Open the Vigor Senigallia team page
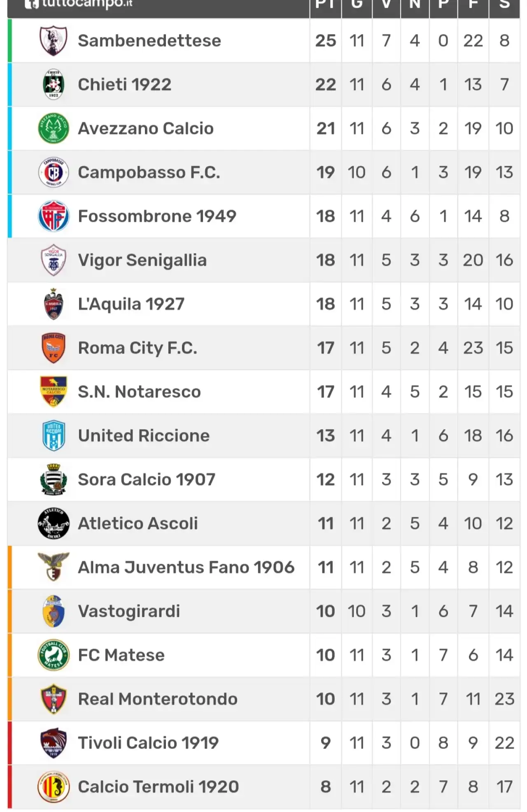This screenshot has height=812, width=527. [142, 260]
